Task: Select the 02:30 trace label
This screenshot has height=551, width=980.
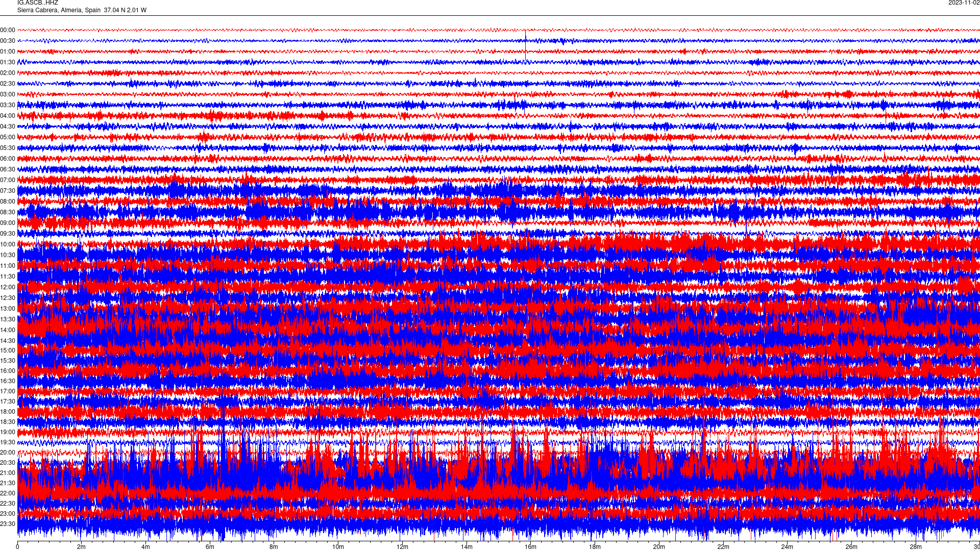Action: tap(8, 84)
